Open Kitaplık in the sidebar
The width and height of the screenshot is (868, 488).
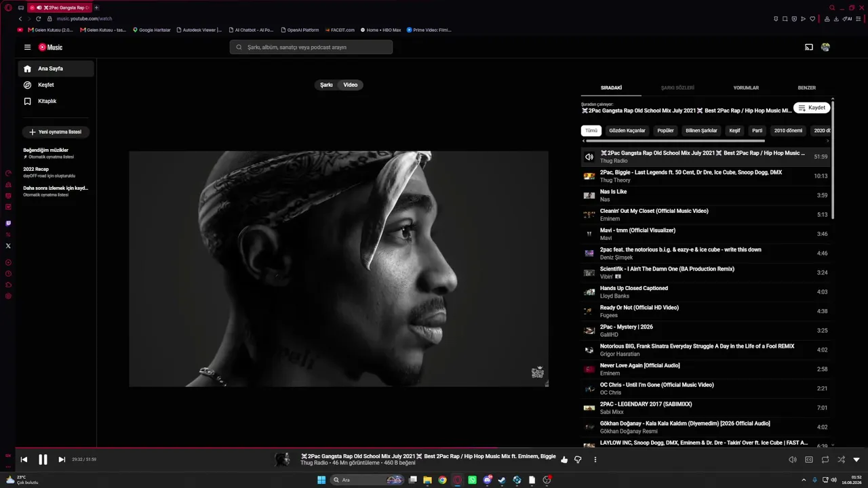point(56,101)
